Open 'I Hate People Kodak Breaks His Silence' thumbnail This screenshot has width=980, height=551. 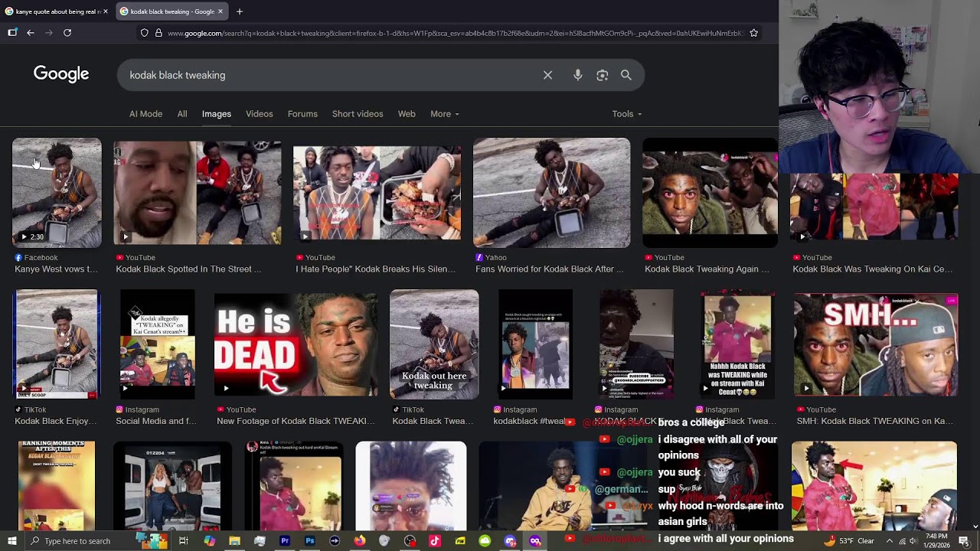point(377,193)
